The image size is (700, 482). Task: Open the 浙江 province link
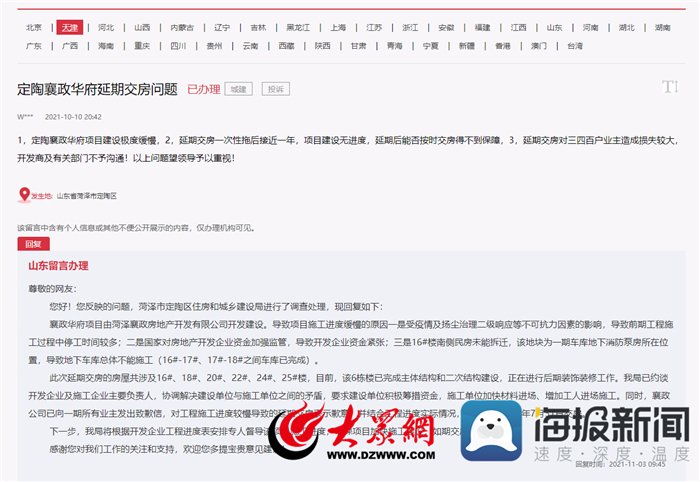click(410, 28)
